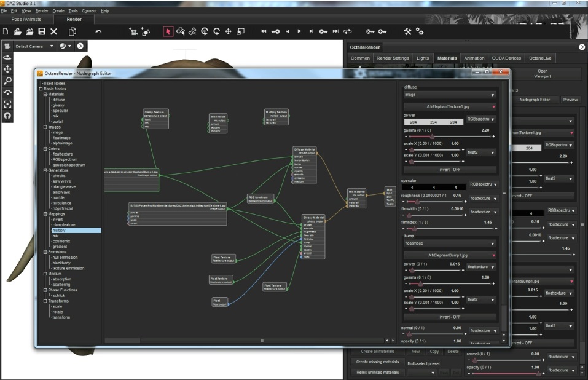Image resolution: width=588 pixels, height=380 pixels.
Task: Click the Preview button in the OctaneRender pane
Action: [570, 100]
